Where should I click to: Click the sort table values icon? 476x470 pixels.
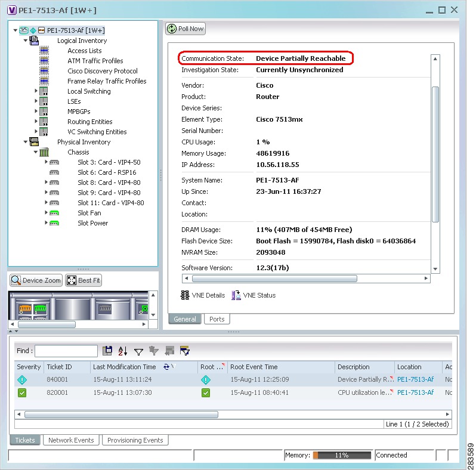123,351
